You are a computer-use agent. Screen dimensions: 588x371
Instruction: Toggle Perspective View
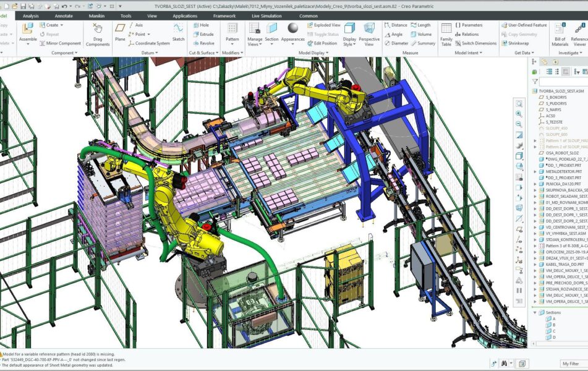click(369, 33)
